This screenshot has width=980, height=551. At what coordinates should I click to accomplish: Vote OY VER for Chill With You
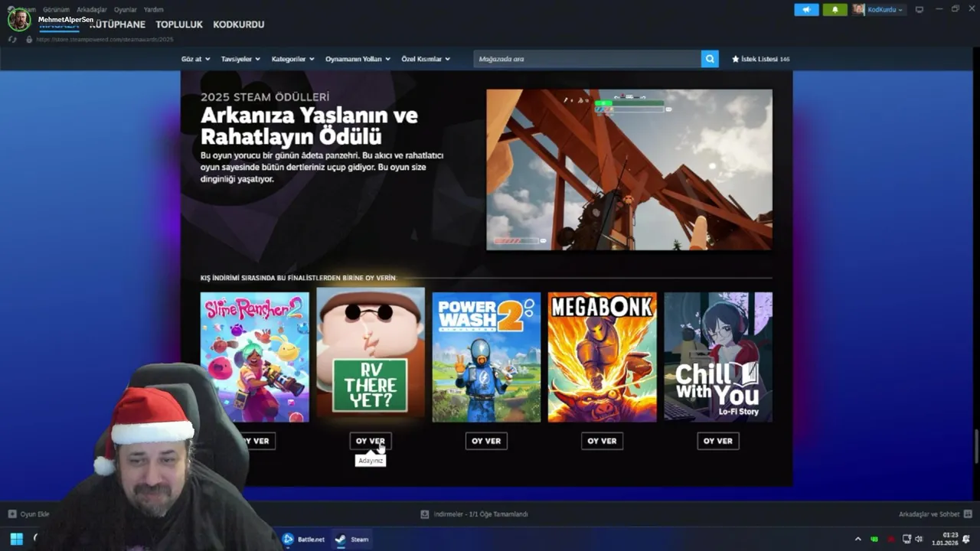[718, 441]
